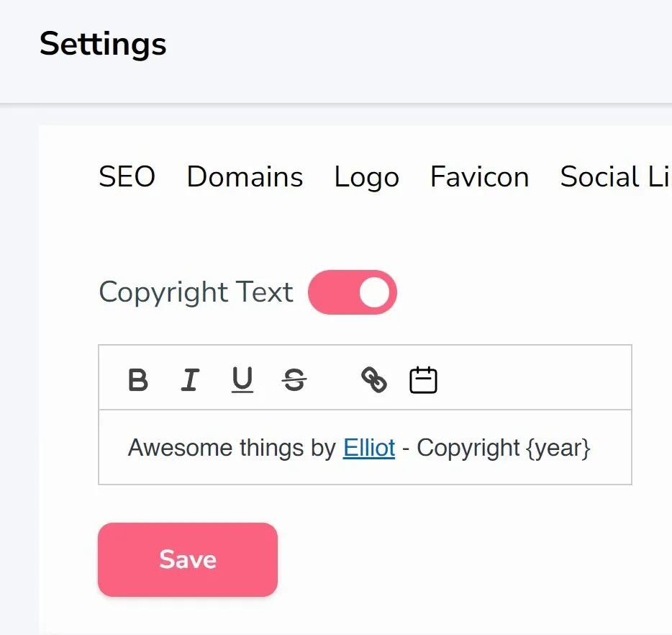Switch to the Domains tab
Image resolution: width=672 pixels, height=635 pixels.
[245, 176]
